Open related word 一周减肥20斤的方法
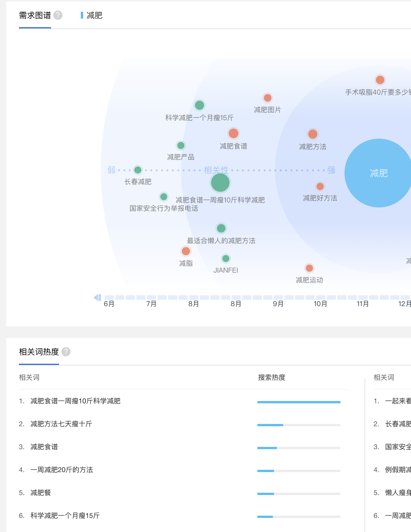This screenshot has width=411, height=532. [x=62, y=470]
